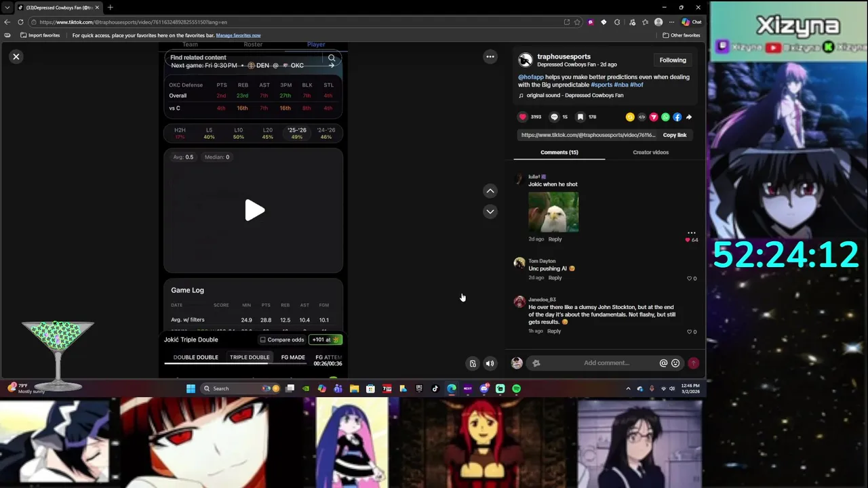Add this page to favorites star
Image resolution: width=868 pixels, height=488 pixels.
(x=577, y=22)
